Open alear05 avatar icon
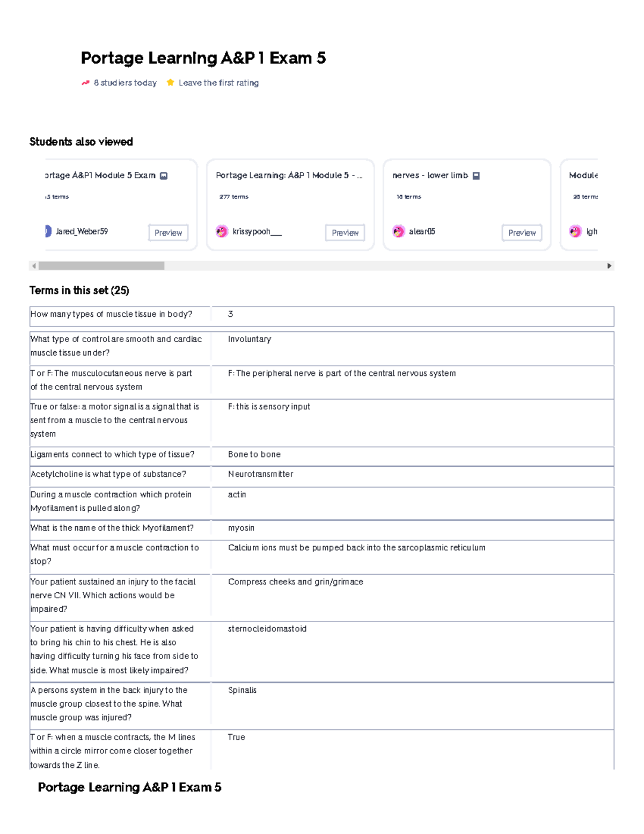Image resolution: width=644 pixels, height=834 pixels. pyautogui.click(x=398, y=231)
